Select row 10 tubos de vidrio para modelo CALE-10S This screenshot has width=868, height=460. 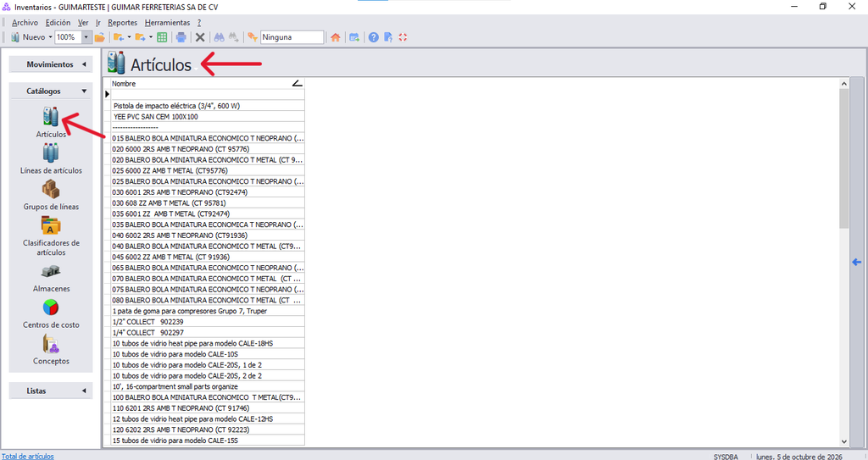pos(208,354)
